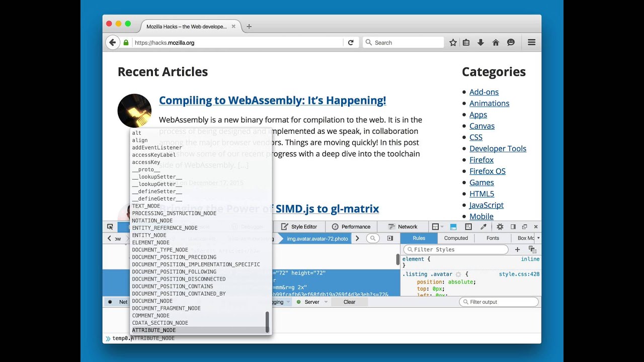Open the Fonts sidebar tab
Viewport: 644px width, 362px height.
[493, 238]
